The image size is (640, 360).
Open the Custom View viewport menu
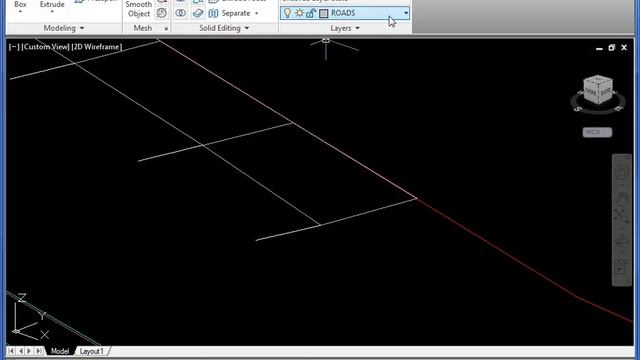(x=45, y=47)
